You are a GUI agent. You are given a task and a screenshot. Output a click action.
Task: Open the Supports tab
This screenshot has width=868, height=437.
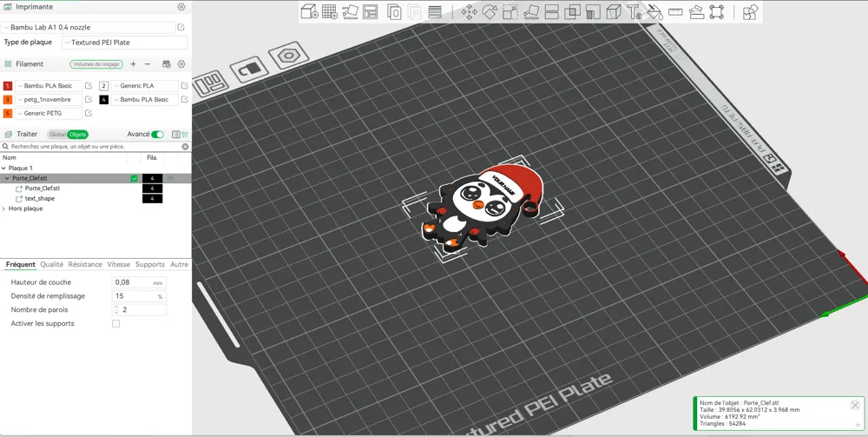[150, 265]
